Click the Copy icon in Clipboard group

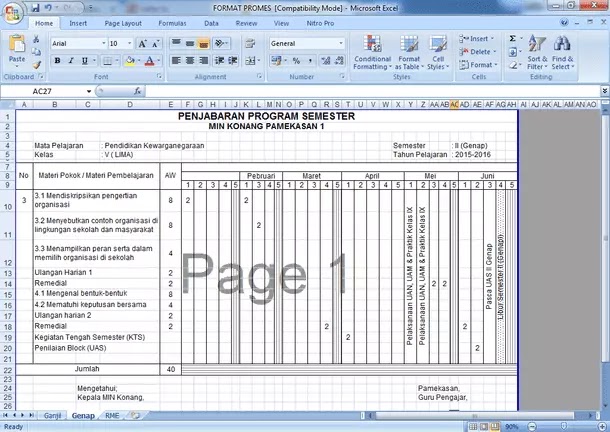[x=36, y=52]
